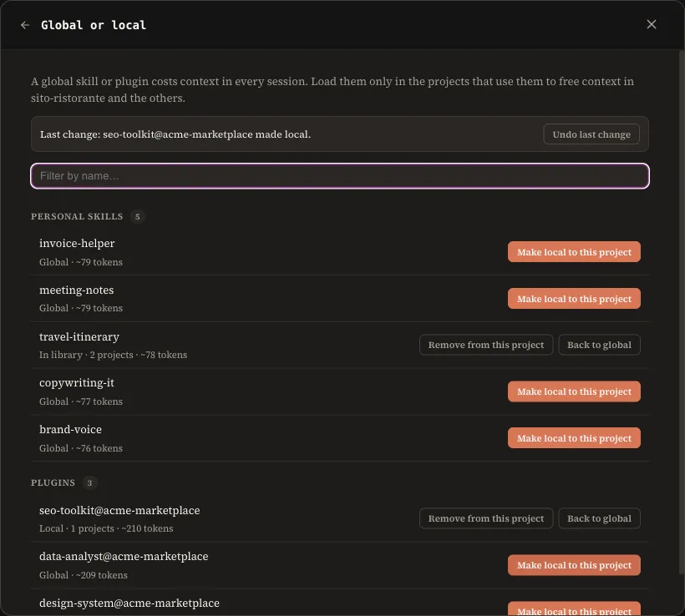The image size is (685, 616).
Task: Go back using the left arrow icon
Action: point(25,25)
